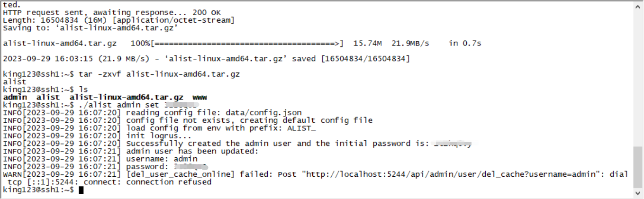The height and width of the screenshot is (199, 644).
Task: Click the vertical scrollbar thumb
Action: click(x=639, y=168)
